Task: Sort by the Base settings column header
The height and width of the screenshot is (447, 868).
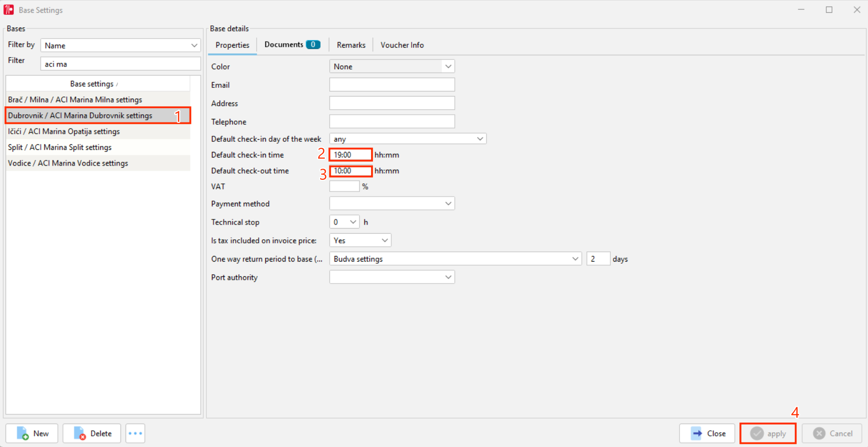Action: (x=98, y=84)
